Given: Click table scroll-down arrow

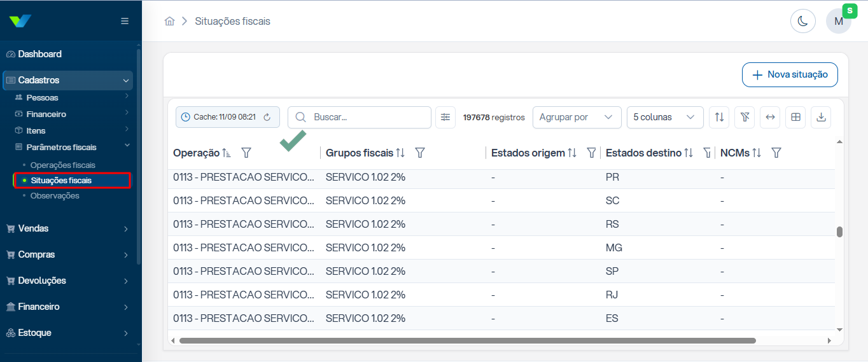Looking at the screenshot, I should coord(839,330).
